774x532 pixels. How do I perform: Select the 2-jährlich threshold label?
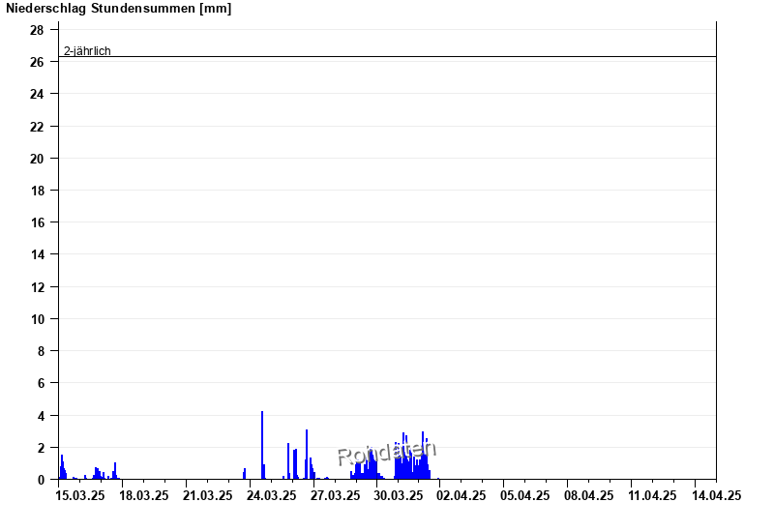(87, 51)
